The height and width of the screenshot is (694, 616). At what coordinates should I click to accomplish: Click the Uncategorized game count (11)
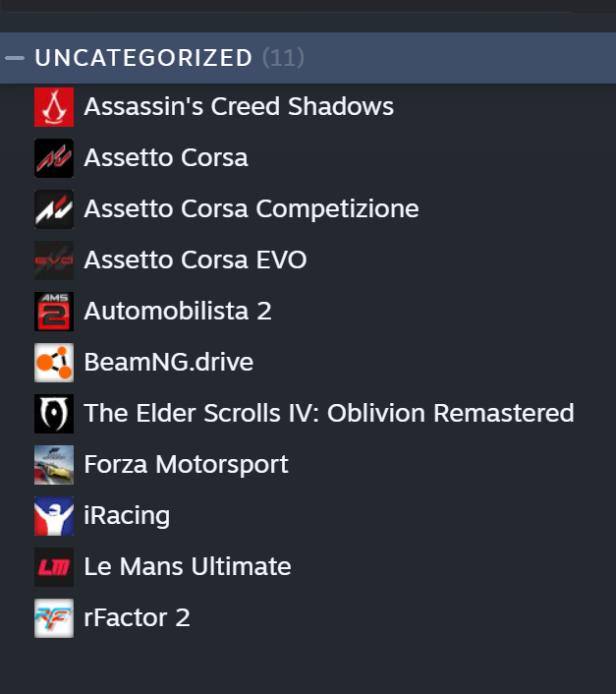(283, 58)
